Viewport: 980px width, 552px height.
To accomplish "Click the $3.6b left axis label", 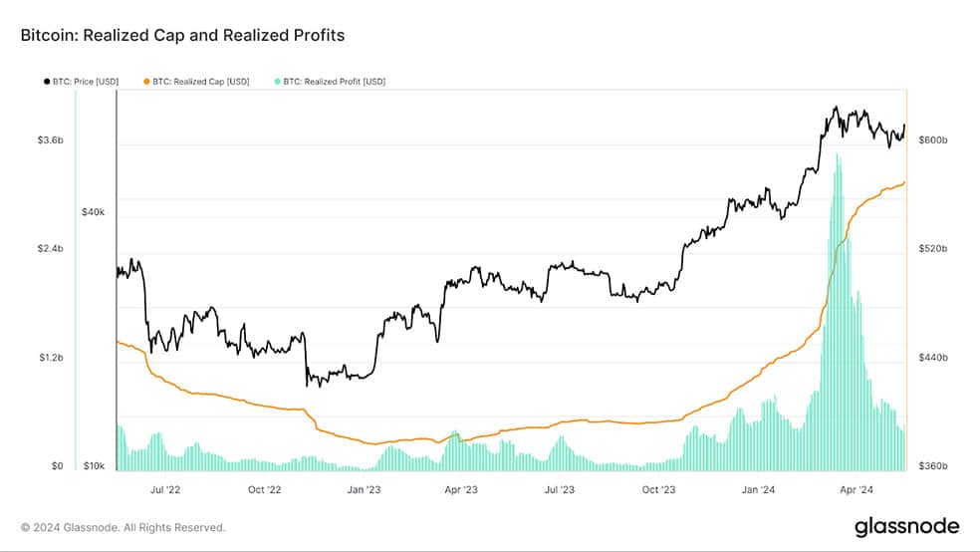I will [x=51, y=140].
